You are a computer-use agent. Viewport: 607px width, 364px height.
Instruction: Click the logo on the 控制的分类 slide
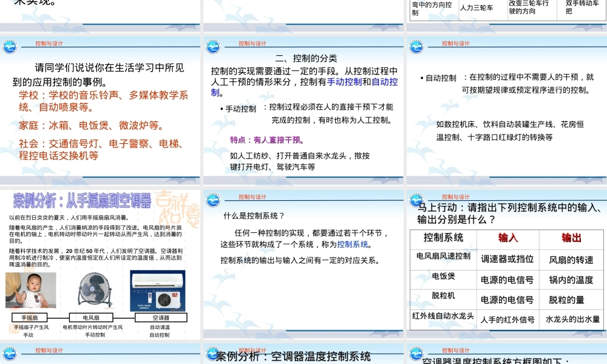click(x=213, y=47)
